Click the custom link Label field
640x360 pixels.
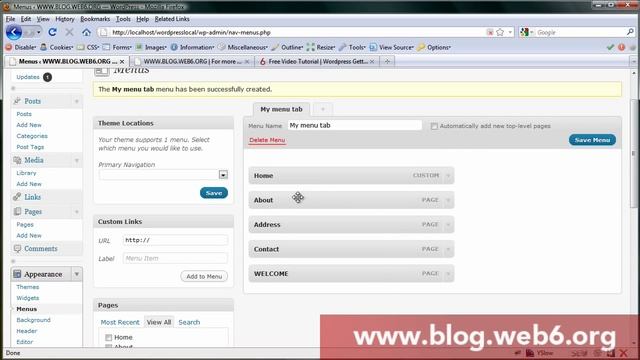175,258
